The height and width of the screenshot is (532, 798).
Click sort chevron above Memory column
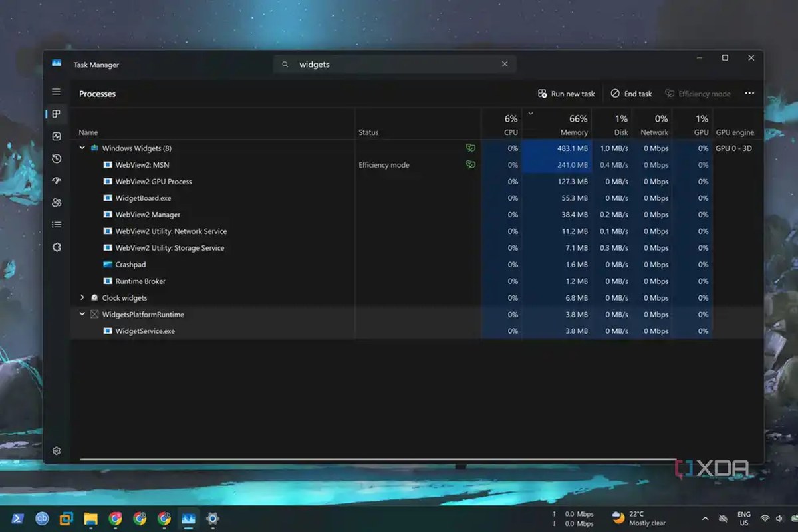click(x=531, y=114)
